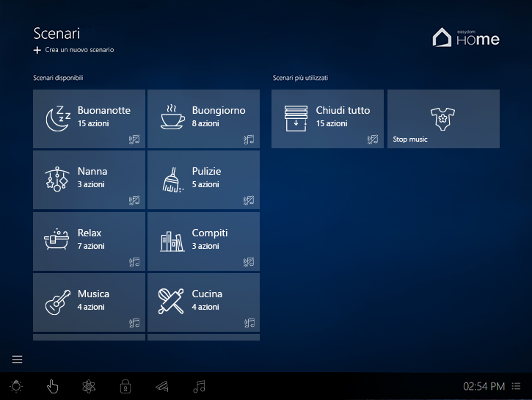The width and height of the screenshot is (532, 400).
Task: Select the Compiti scenario name
Action: tap(210, 233)
